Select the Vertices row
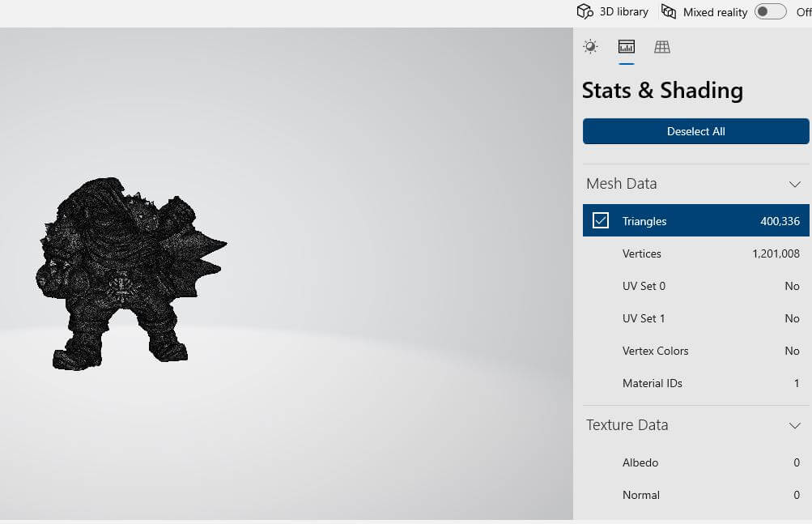Screen dimensions: 812x524 [x=695, y=253]
